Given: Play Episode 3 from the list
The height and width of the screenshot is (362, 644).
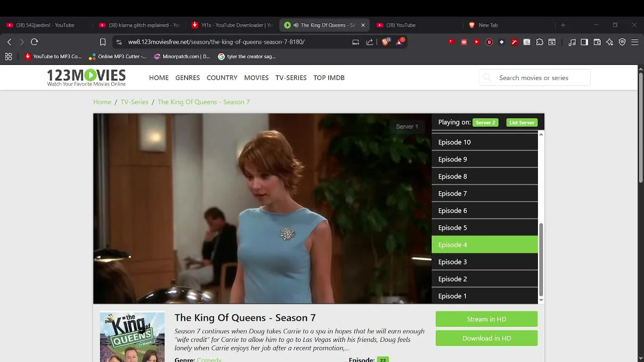Looking at the screenshot, I should point(485,262).
